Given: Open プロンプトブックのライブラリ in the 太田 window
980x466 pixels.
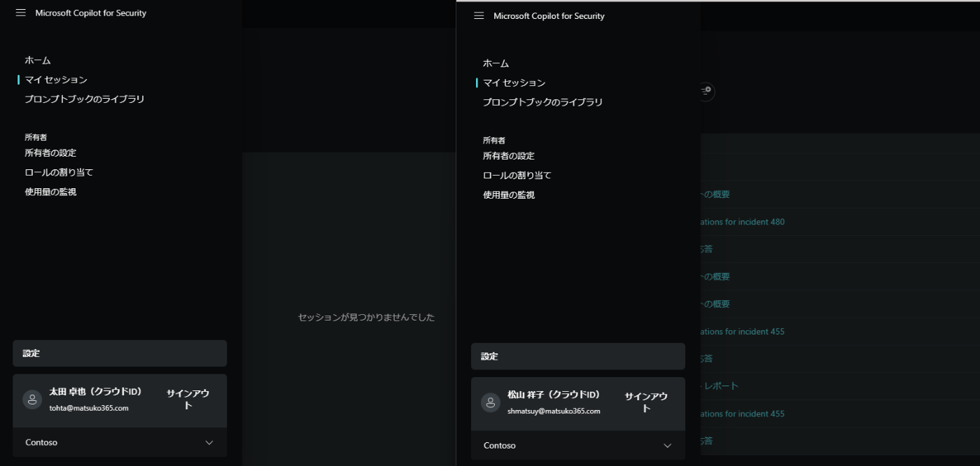Looking at the screenshot, I should coord(85,99).
